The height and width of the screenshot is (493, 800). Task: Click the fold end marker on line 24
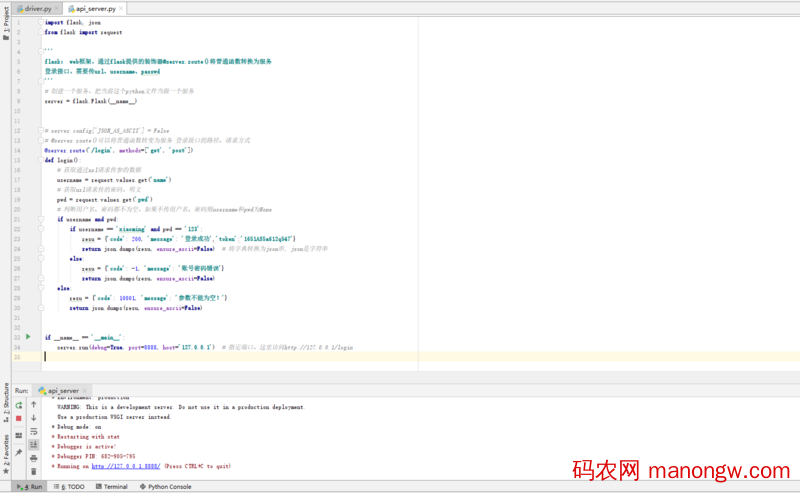point(41,249)
